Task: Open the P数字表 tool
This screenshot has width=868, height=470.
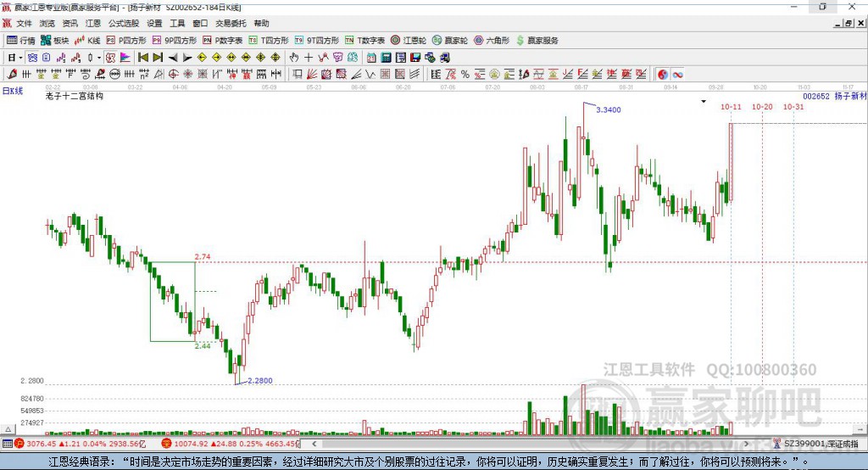Action: pyautogui.click(x=223, y=41)
